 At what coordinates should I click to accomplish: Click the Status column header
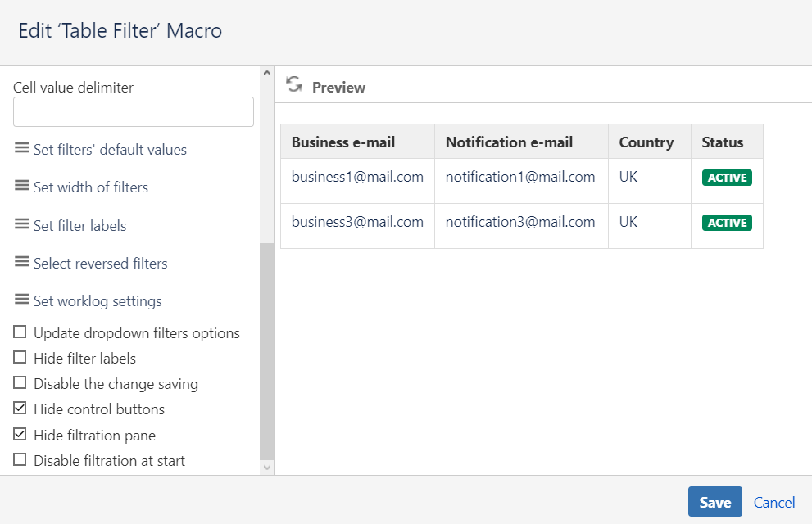[x=723, y=142]
